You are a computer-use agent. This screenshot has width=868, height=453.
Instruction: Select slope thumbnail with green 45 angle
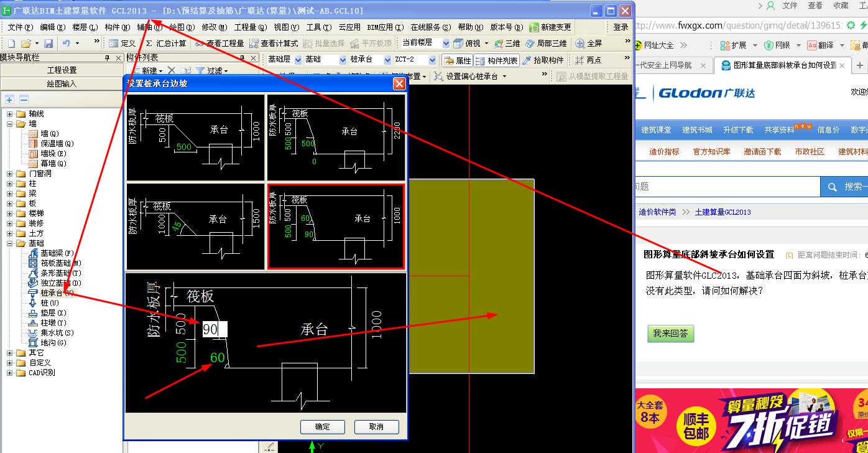click(196, 226)
